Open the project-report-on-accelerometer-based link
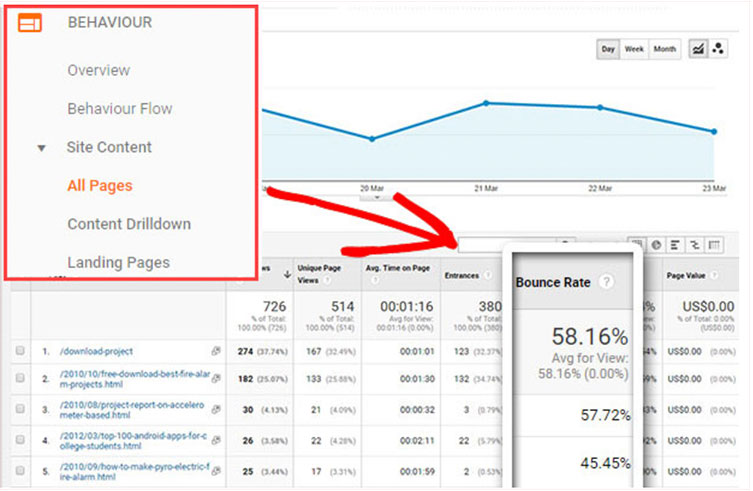 point(132,410)
